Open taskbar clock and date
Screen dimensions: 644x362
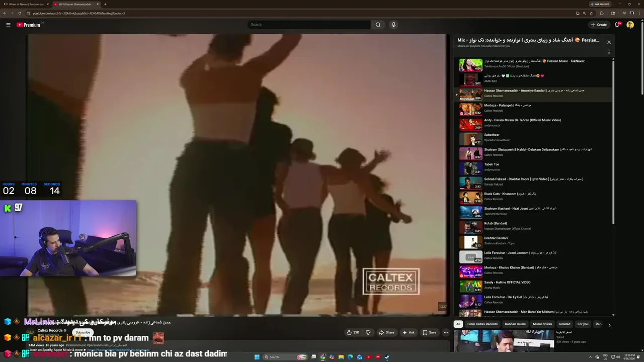tap(629, 357)
